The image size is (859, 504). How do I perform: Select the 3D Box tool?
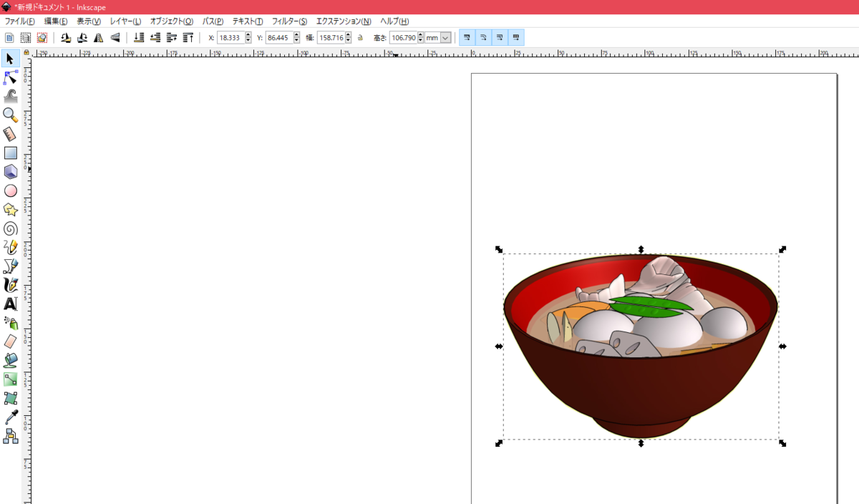(10, 172)
